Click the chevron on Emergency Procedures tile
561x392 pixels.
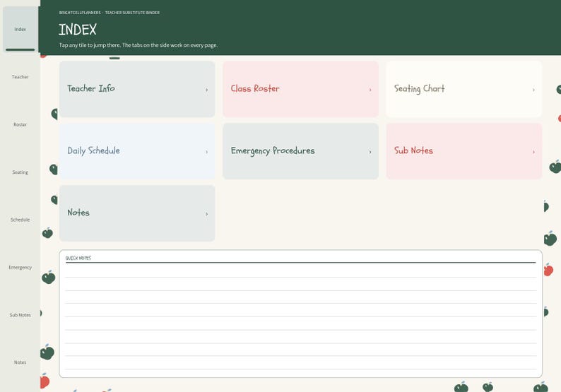370,152
